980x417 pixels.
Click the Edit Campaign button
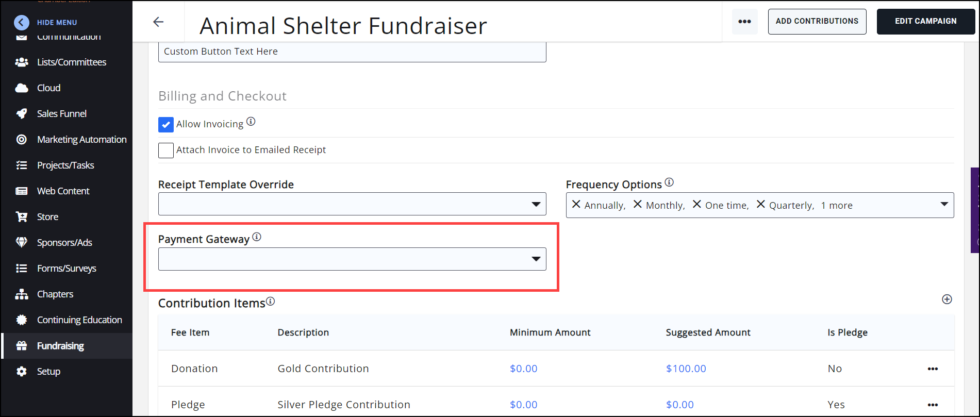[925, 22]
